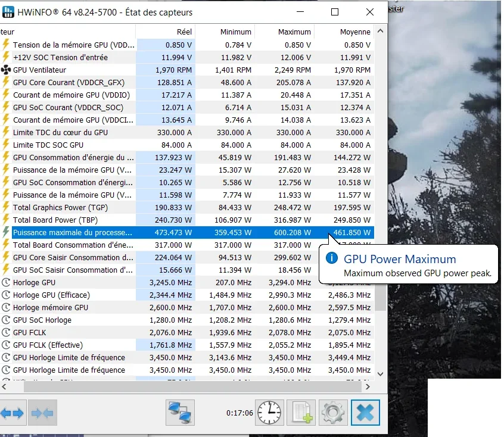The height and width of the screenshot is (437, 504).
Task: Close sensors with the blue X button
Action: point(365,413)
